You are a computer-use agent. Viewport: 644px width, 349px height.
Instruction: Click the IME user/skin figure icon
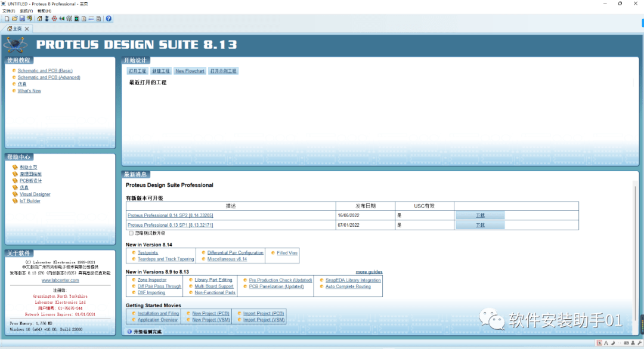pyautogui.click(x=633, y=343)
